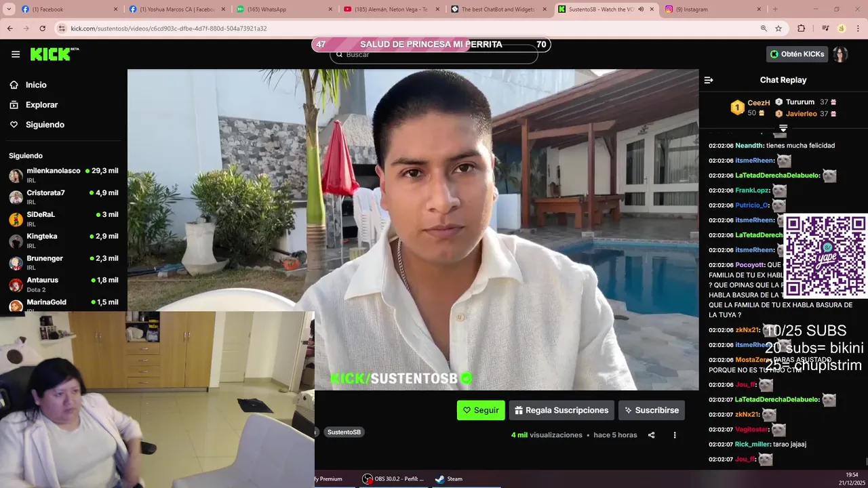Open Javierleo in the leaderboard
868x488 pixels.
tap(802, 114)
